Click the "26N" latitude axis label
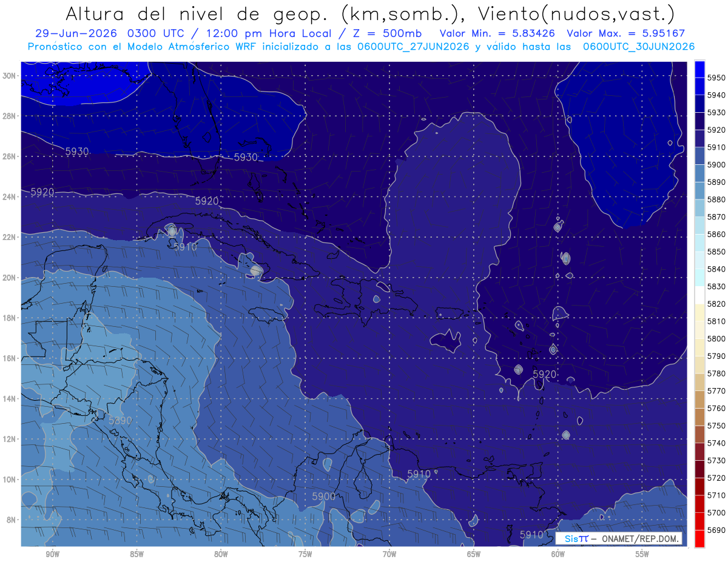Image resolution: width=728 pixels, height=562 pixels. click(x=9, y=156)
